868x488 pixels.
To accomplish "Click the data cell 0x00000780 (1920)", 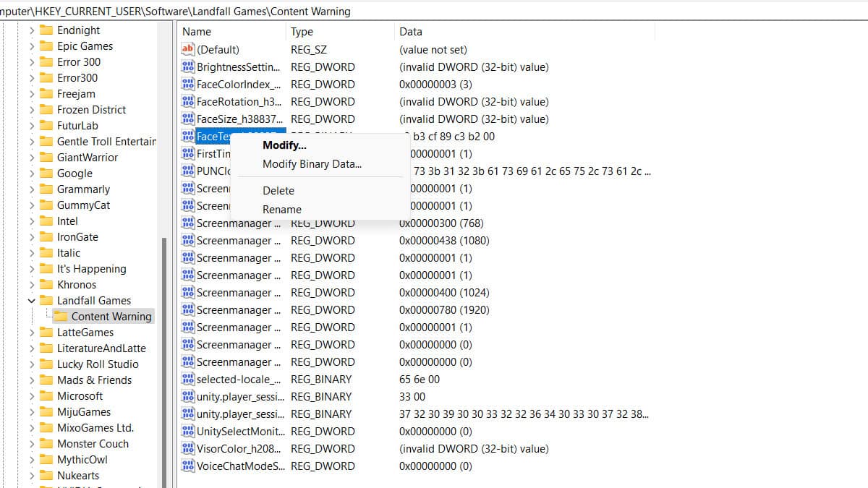I will (444, 310).
